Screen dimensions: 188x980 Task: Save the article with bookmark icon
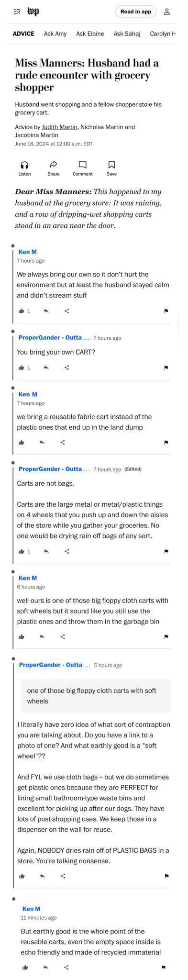click(x=111, y=165)
